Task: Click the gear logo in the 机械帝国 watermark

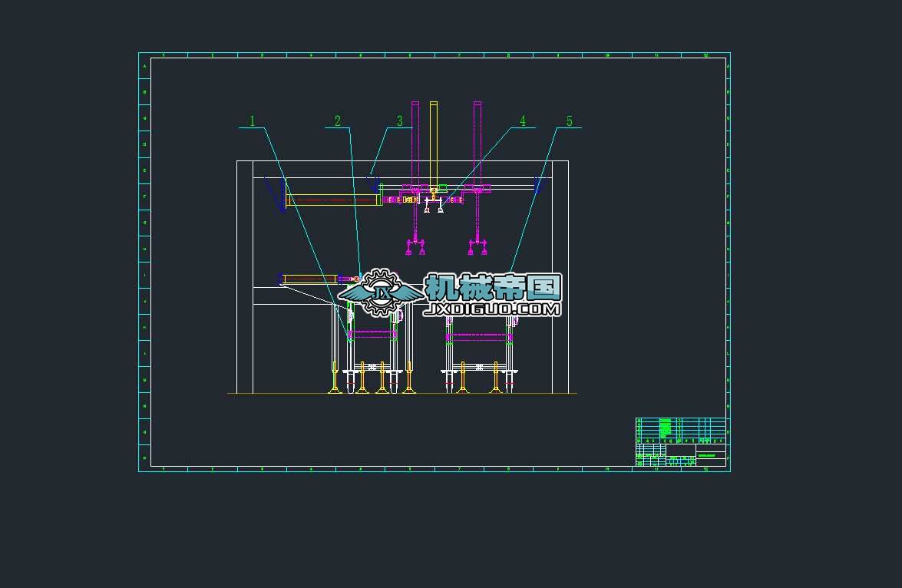Action: pyautogui.click(x=380, y=292)
